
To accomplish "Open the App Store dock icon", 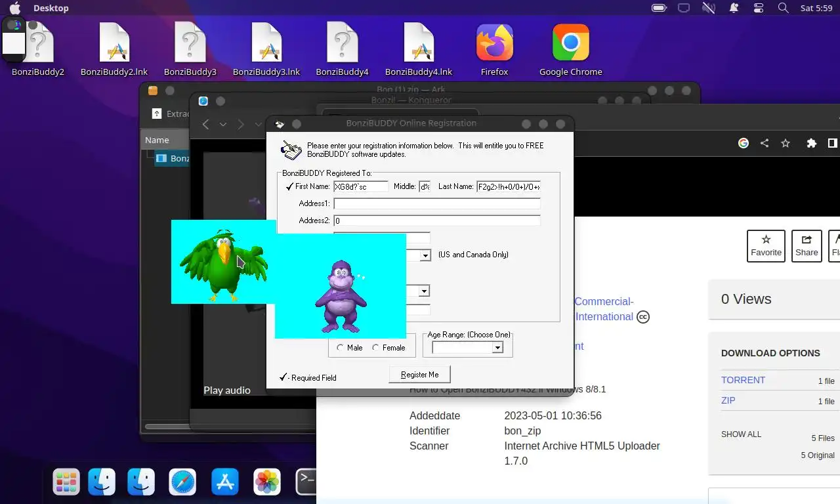I will click(x=225, y=482).
